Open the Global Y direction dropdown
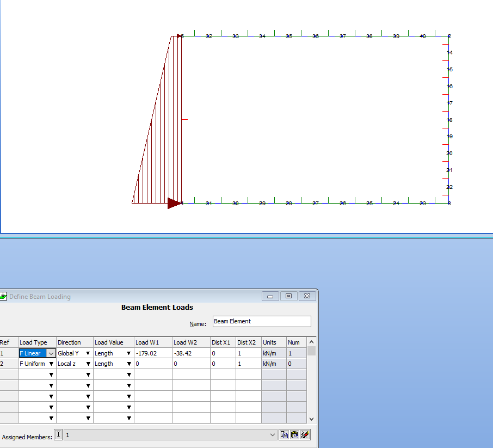This screenshot has height=448, width=493. [x=88, y=353]
